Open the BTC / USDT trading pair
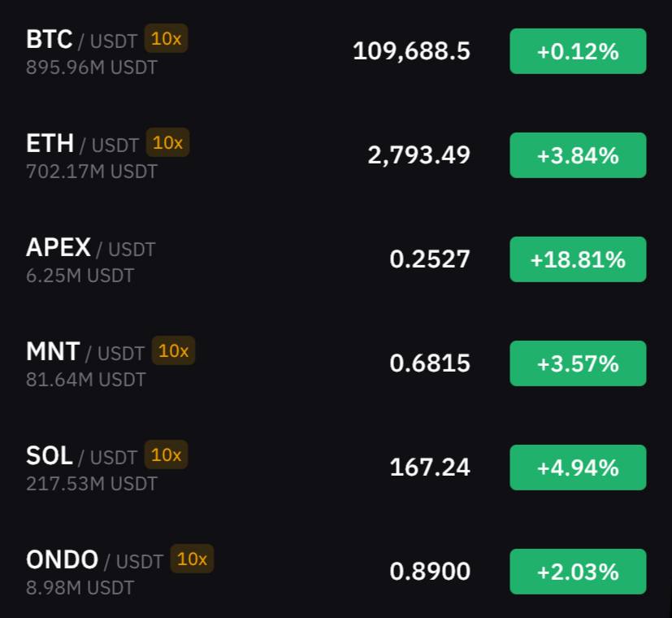This screenshot has width=672, height=618. pyautogui.click(x=81, y=40)
